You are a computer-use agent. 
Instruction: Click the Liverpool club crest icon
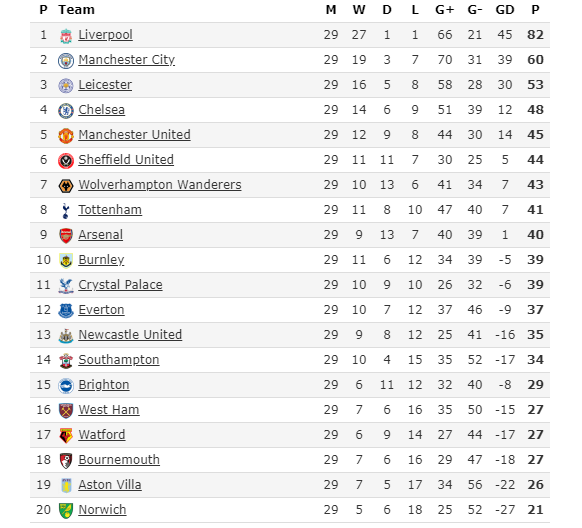pyautogui.click(x=66, y=36)
